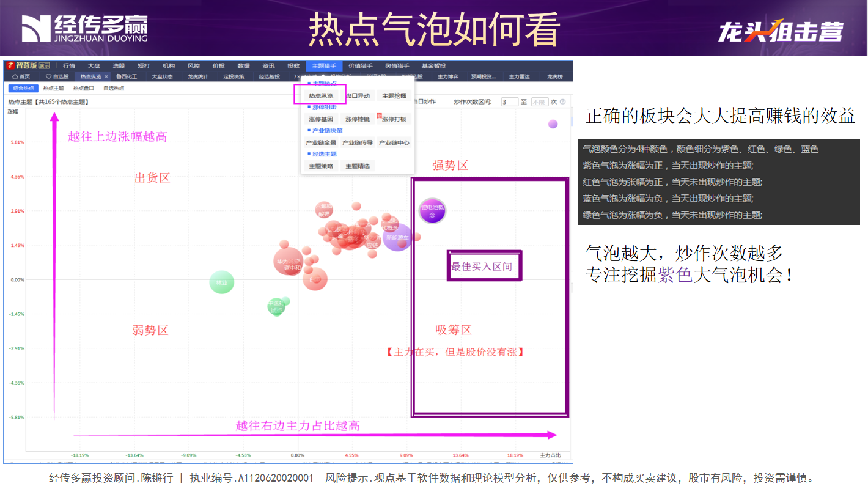Open the 大盘 menu

(94, 66)
